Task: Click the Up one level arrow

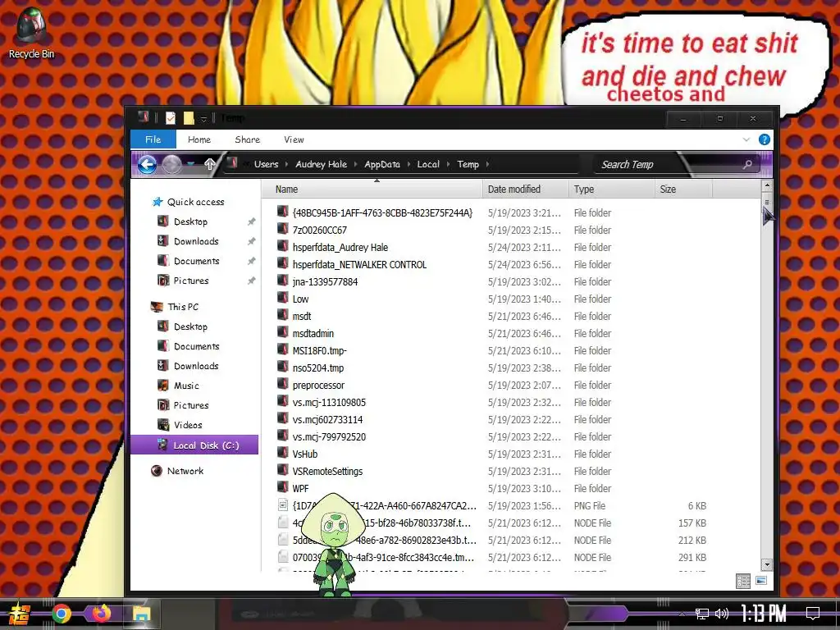Action: click(x=209, y=164)
